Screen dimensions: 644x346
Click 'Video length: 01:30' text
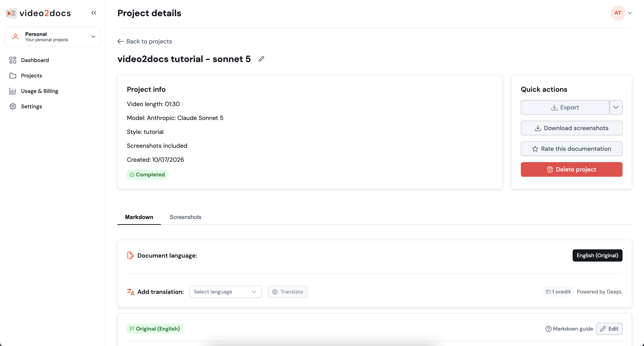pyautogui.click(x=153, y=104)
